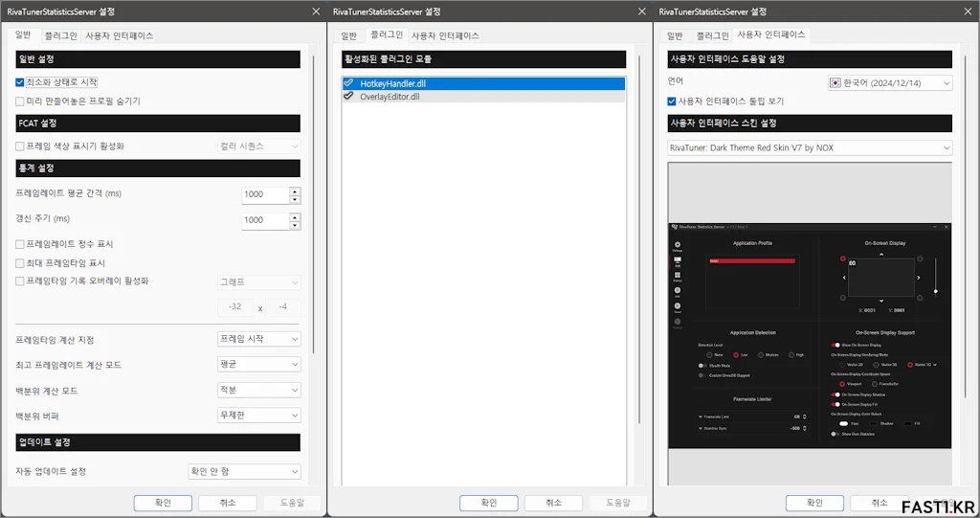
Task: Enable 프레임타임 기록 오버레이 활성화 checkbox
Action: 20,282
